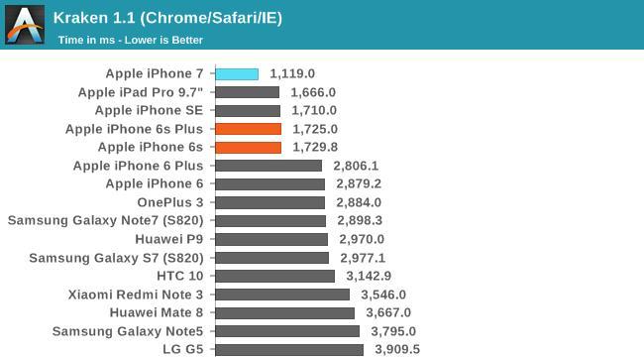Click the Apple iPhone 6 Plus label
The image size is (644, 357).
(138, 166)
